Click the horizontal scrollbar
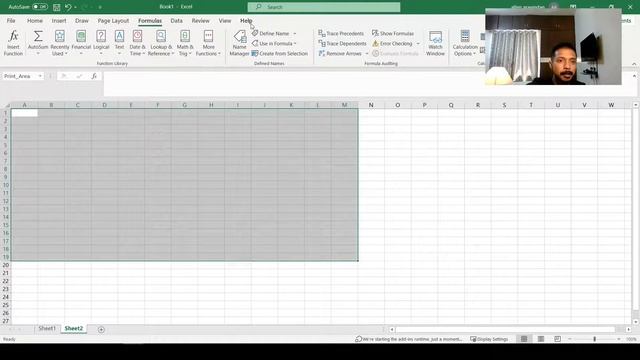The width and height of the screenshot is (640, 360). tap(505, 329)
